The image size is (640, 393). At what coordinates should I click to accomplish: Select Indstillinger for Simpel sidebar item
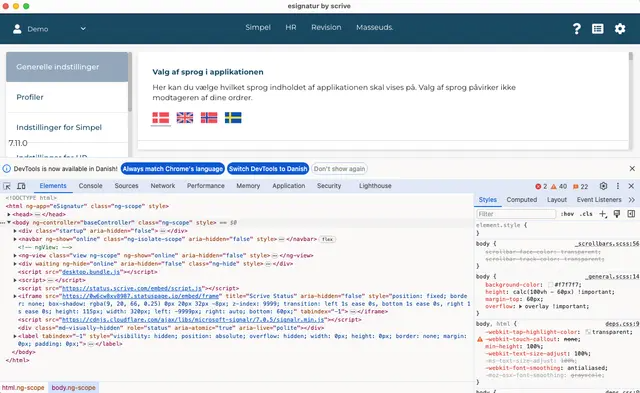[x=67, y=127]
